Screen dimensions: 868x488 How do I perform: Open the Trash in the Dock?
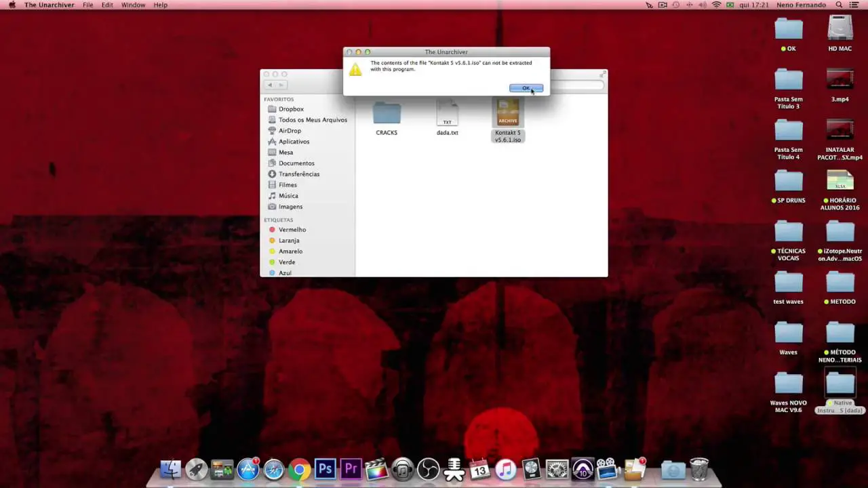click(x=699, y=469)
